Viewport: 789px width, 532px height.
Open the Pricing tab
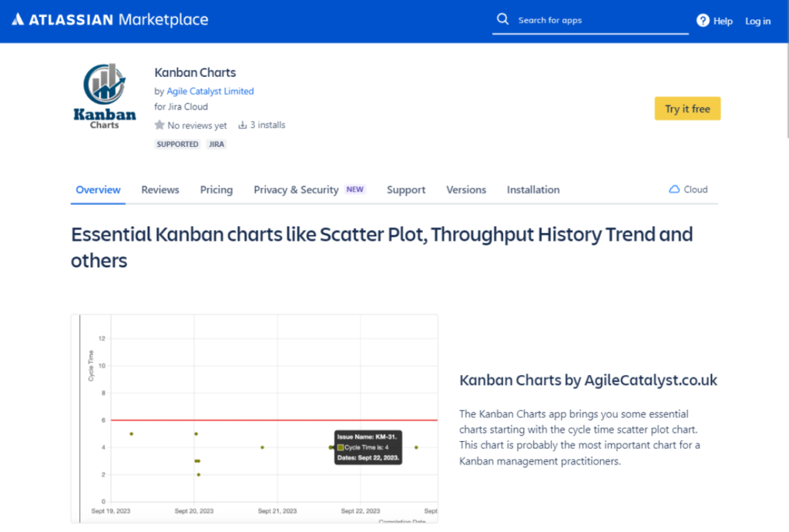[x=217, y=189]
